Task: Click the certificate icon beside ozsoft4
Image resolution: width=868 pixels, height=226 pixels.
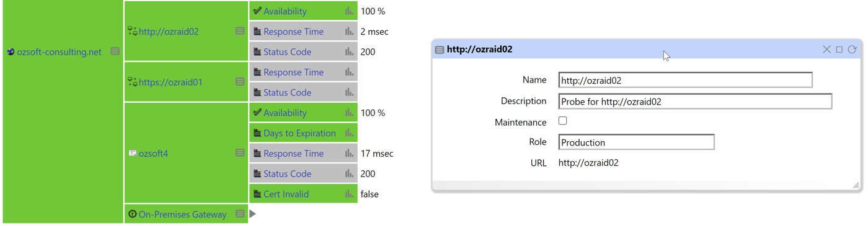Action: (x=132, y=153)
